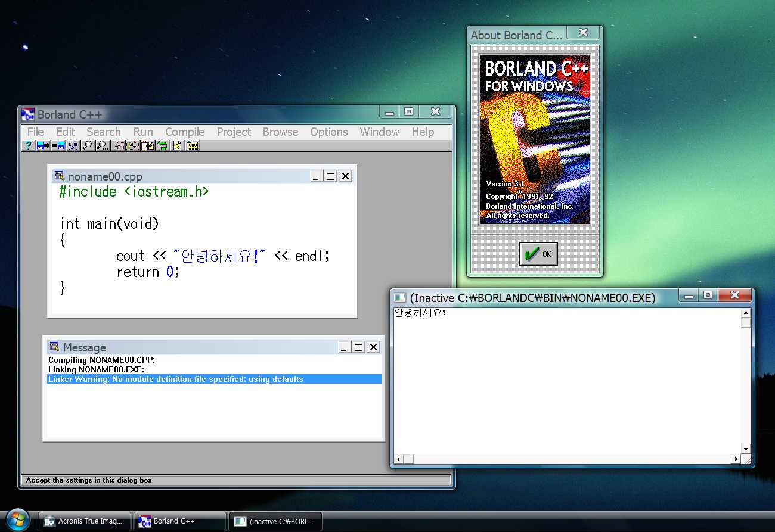Click the green Undo arrow icon
Screen dimensions: 775x532
click(162, 145)
